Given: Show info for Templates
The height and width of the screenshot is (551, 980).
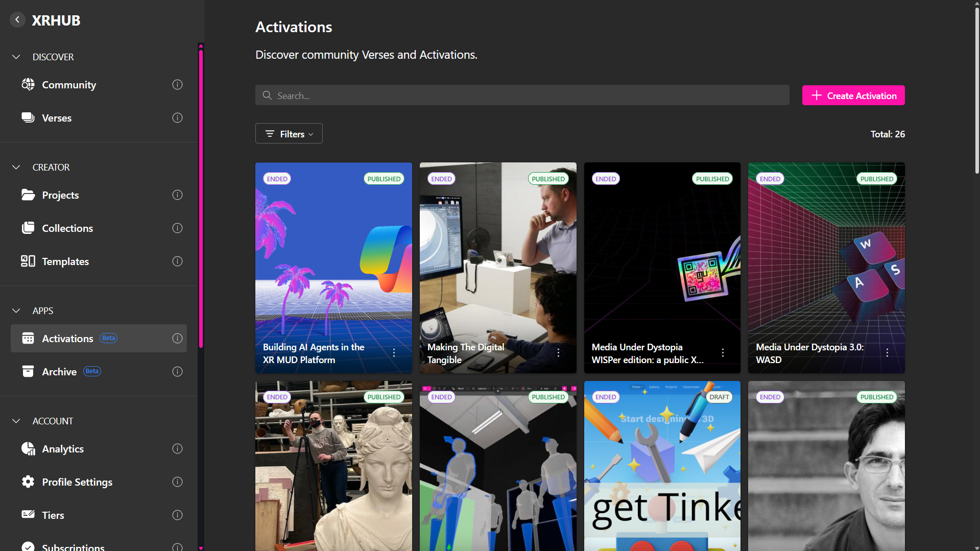Looking at the screenshot, I should click(x=177, y=261).
